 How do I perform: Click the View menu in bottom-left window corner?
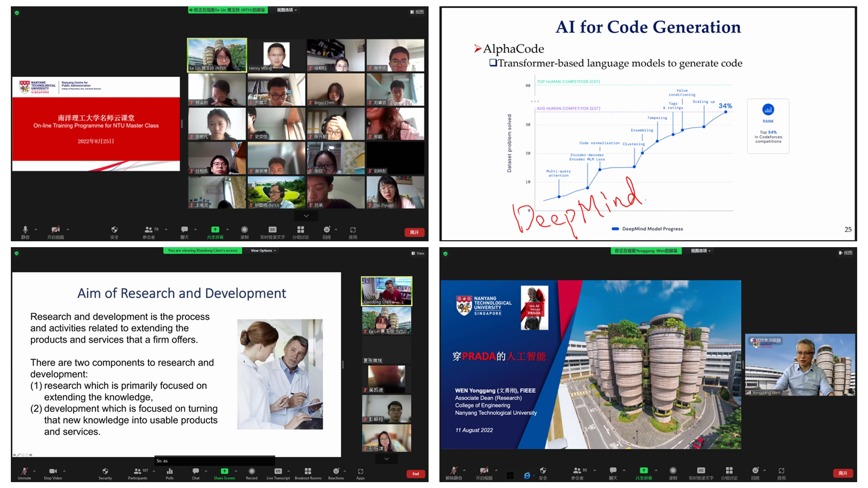pos(418,253)
